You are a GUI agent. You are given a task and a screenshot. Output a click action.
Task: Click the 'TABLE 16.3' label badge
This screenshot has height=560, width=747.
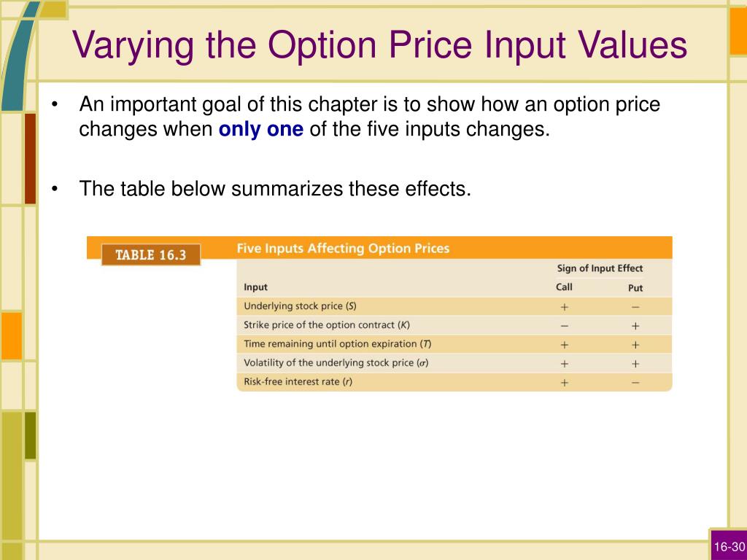coord(150,254)
